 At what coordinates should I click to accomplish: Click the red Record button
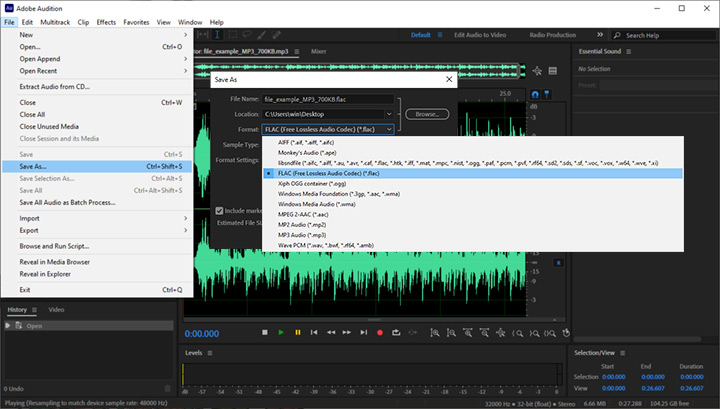tap(380, 332)
